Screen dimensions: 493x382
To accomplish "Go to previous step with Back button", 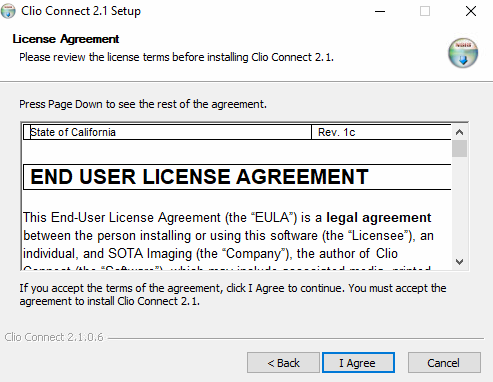I will (283, 363).
